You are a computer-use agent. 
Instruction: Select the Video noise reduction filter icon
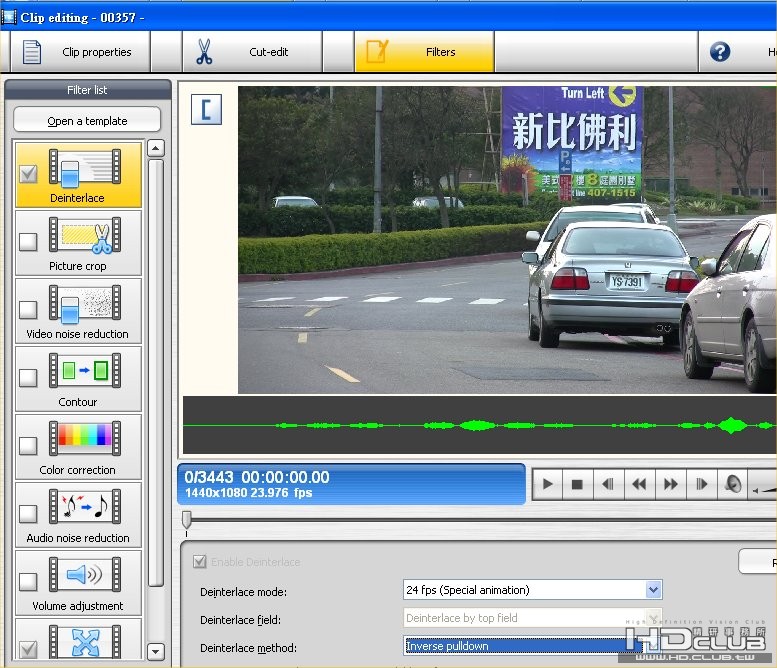(x=85, y=304)
